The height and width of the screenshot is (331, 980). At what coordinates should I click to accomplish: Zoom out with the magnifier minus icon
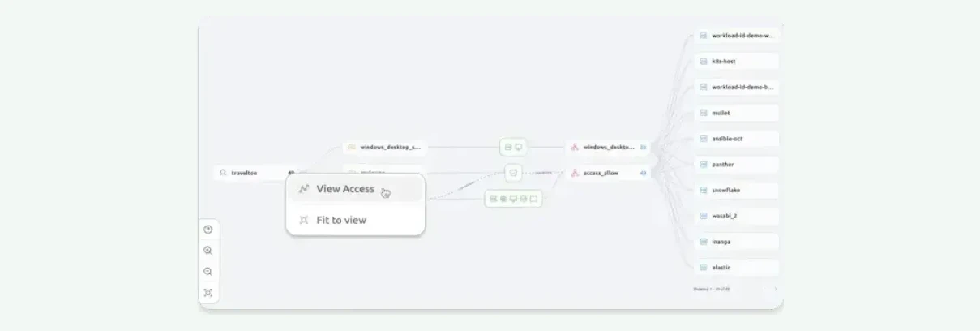point(208,272)
